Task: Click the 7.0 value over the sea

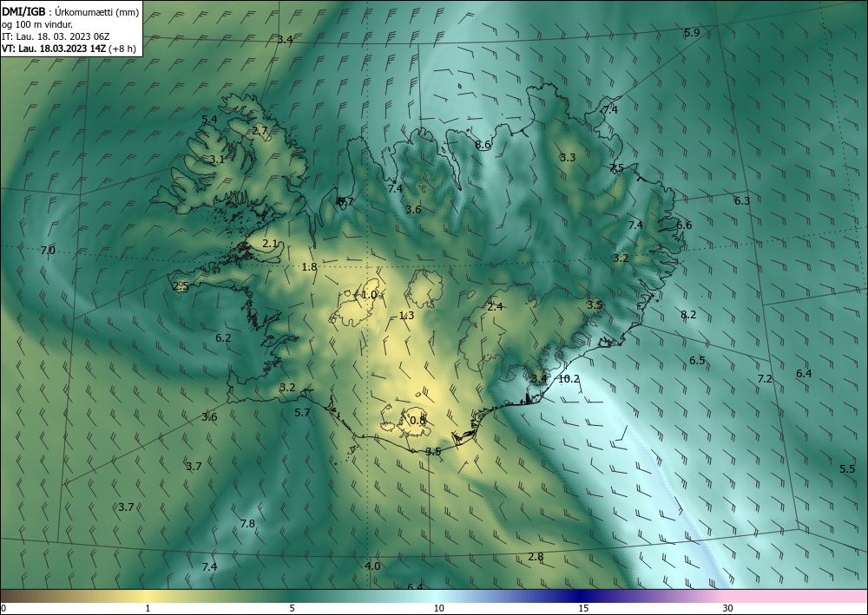Action: (x=48, y=251)
